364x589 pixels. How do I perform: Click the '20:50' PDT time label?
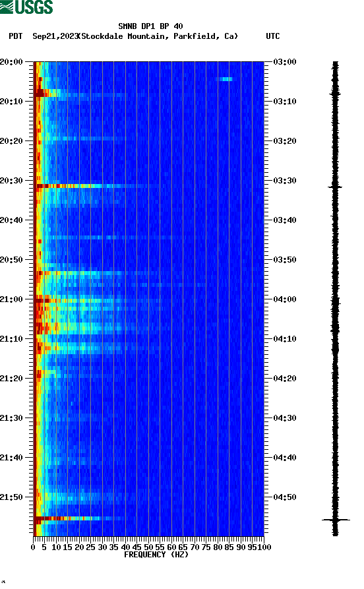point(12,260)
